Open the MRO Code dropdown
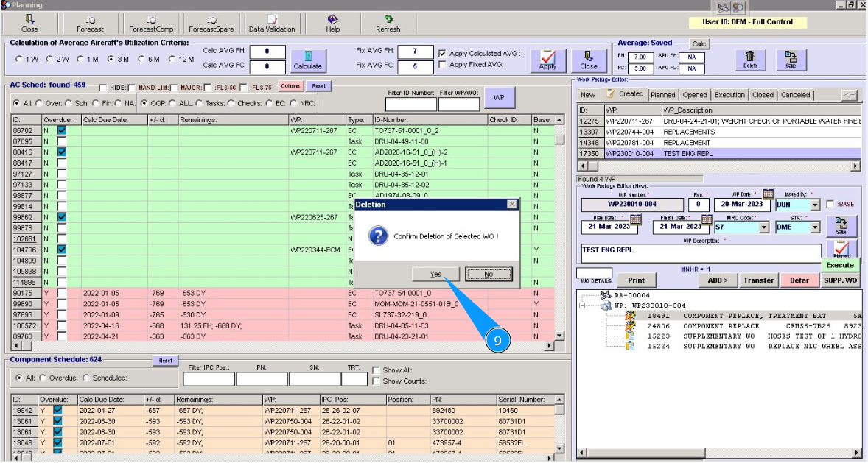This screenshot has height=463, width=868. 763,228
